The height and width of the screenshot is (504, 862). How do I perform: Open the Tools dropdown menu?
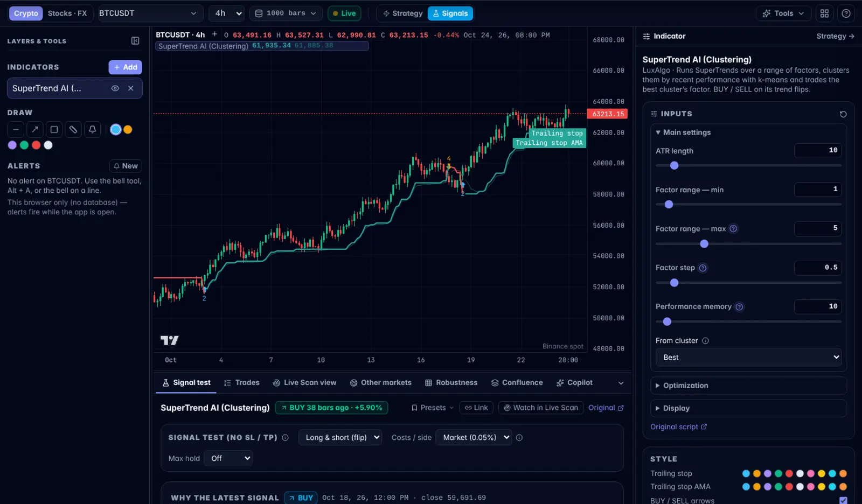pyautogui.click(x=783, y=13)
